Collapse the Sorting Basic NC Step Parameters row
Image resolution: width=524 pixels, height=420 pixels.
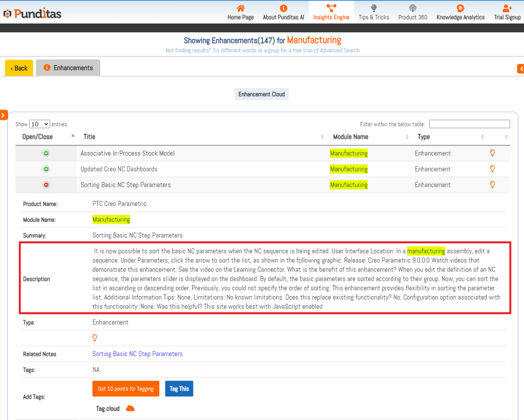pyautogui.click(x=46, y=185)
